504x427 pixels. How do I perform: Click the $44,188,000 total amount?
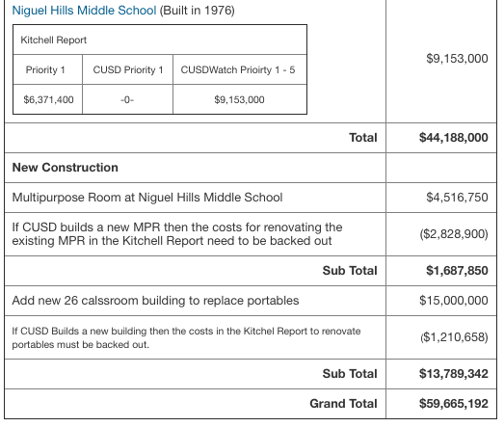coord(454,138)
